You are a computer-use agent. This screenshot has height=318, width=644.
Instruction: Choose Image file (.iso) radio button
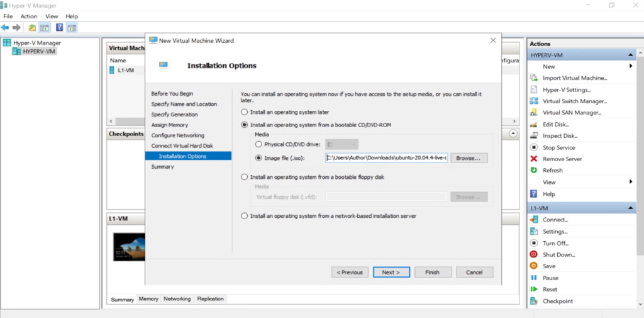(258, 157)
